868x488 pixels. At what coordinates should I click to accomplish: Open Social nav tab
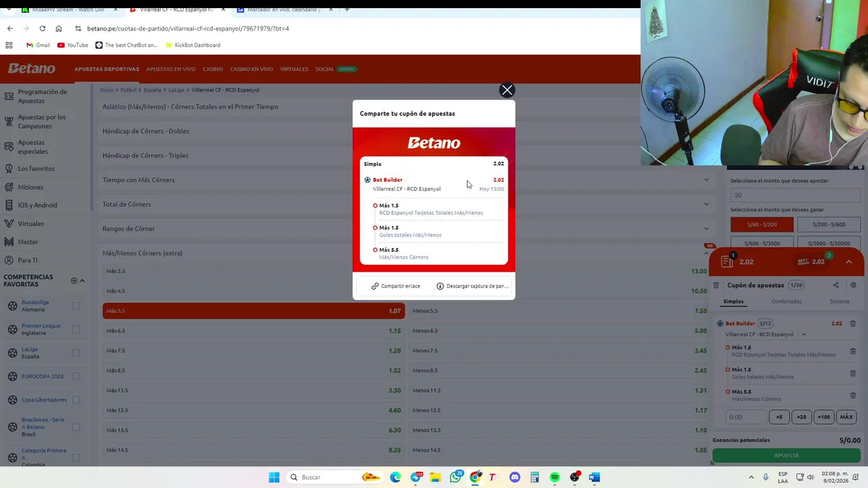(325, 69)
